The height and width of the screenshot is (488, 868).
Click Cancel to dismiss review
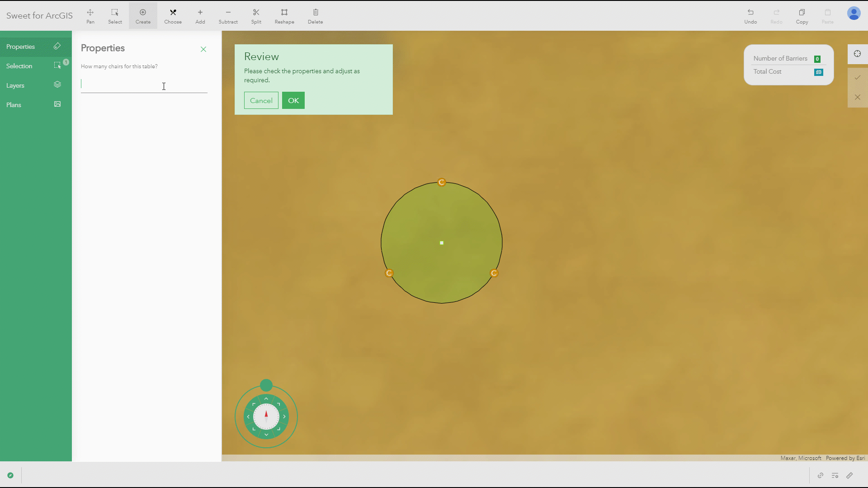(x=261, y=100)
